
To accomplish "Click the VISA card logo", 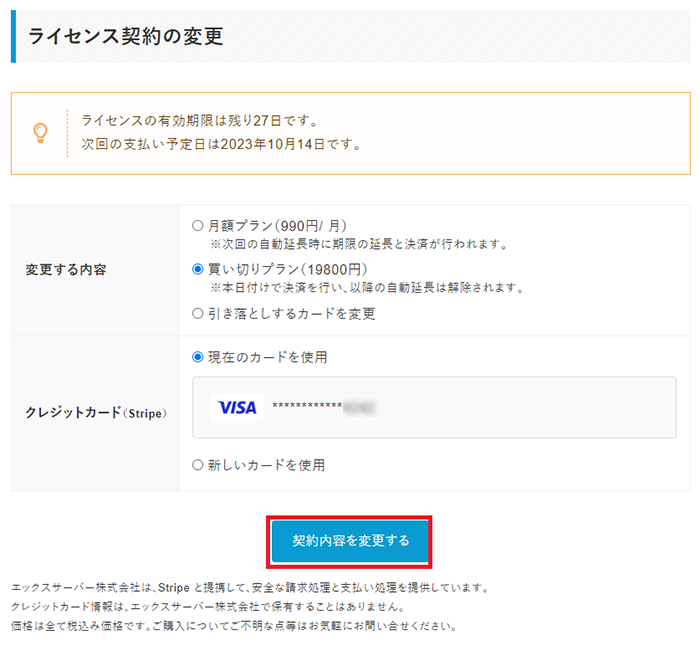I will [x=237, y=407].
